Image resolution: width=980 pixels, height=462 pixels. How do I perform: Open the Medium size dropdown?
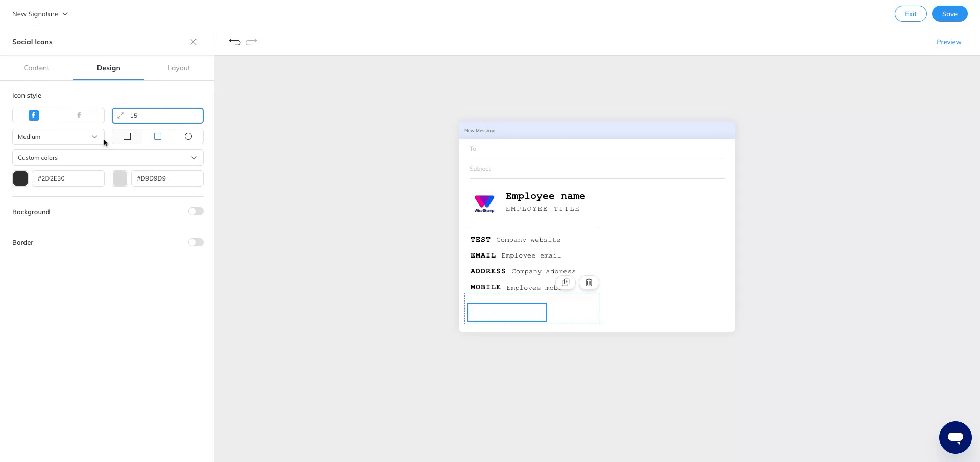58,137
